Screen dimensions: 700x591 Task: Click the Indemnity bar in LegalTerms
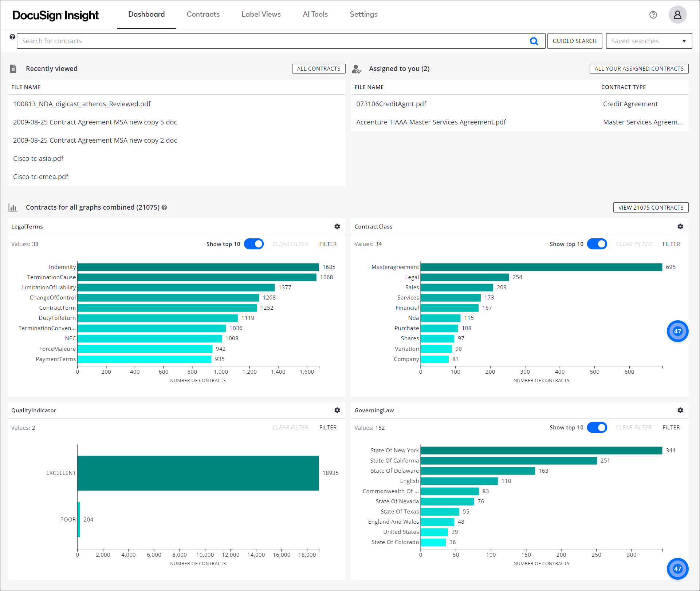click(198, 267)
